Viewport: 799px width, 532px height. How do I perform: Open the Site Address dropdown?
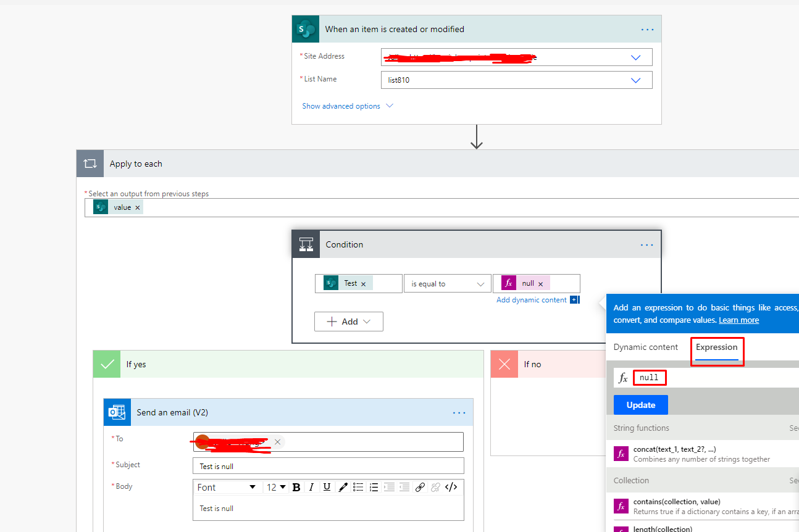(635, 57)
